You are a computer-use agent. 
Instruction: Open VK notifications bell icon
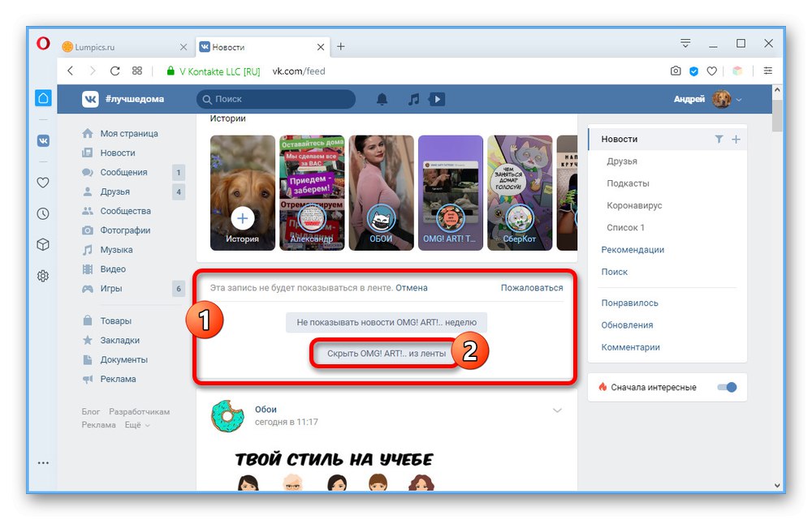point(382,99)
